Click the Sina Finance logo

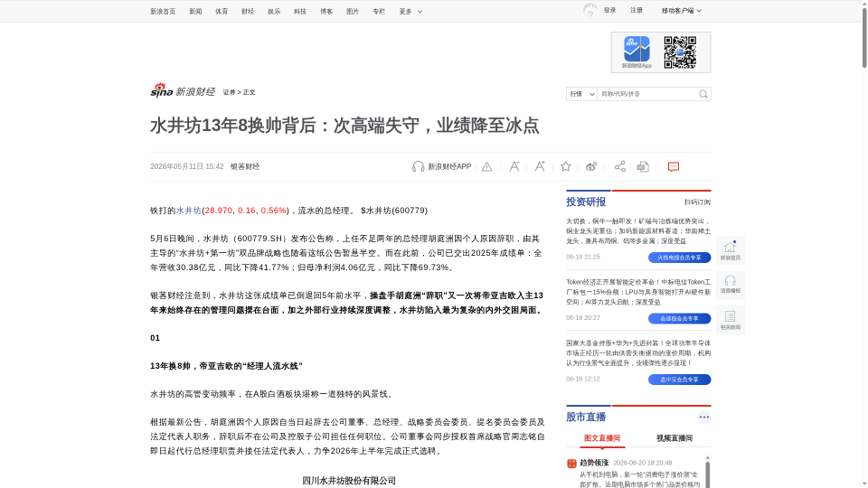coord(183,90)
